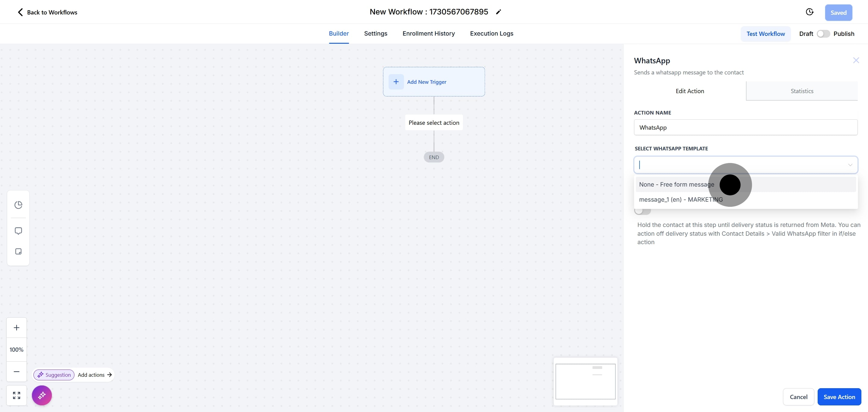Click plus icon in Add New Trigger
Viewport: 868px width, 412px height.
[x=396, y=82]
